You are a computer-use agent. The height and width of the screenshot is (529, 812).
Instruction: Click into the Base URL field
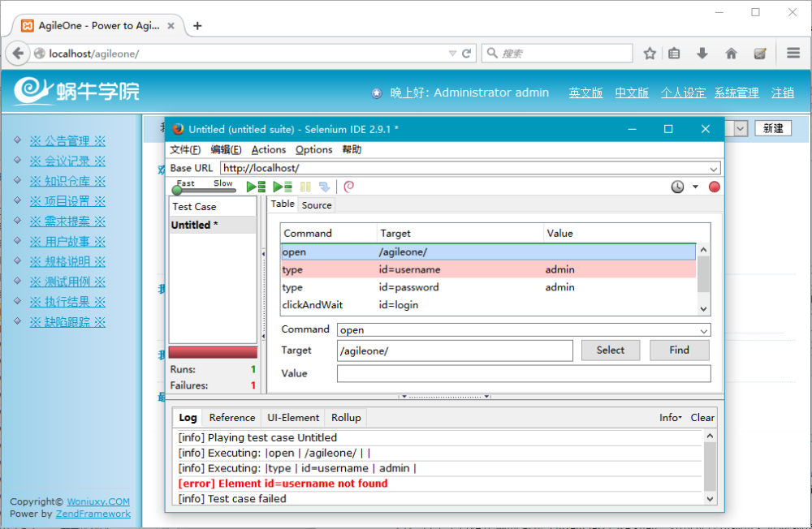464,168
